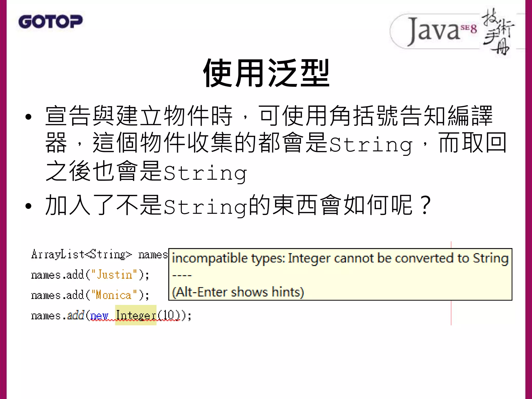The width and height of the screenshot is (532, 399).
Task: Click the code line names.add("Monica");
Action: (90, 295)
